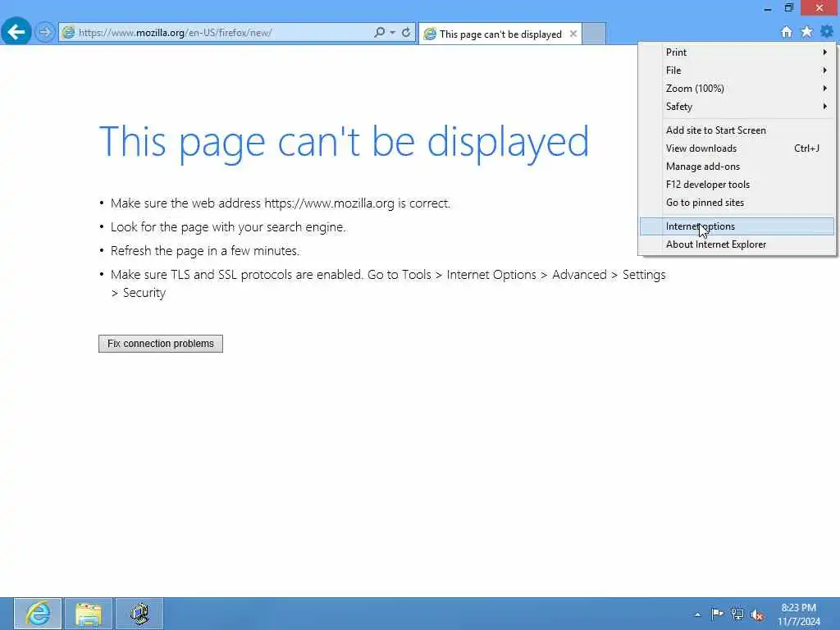The height and width of the screenshot is (630, 840).
Task: Select the 'This page can't be displayed' tab
Action: (500, 34)
